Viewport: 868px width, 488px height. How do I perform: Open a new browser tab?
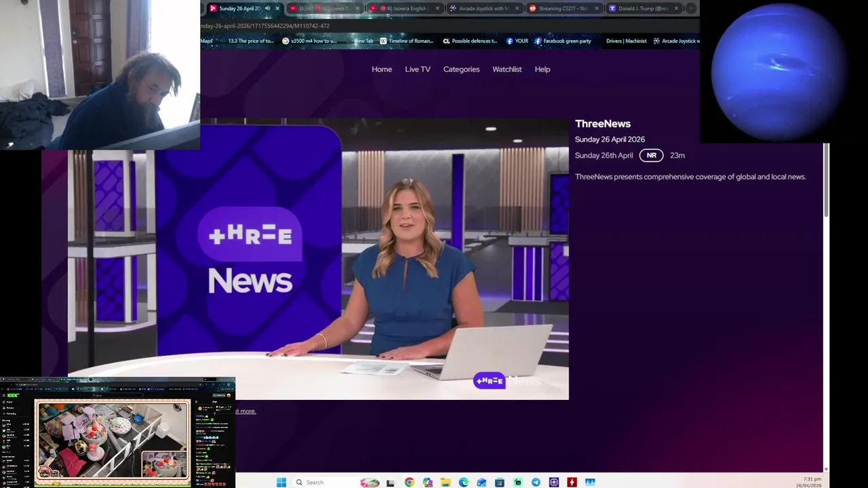click(x=691, y=9)
